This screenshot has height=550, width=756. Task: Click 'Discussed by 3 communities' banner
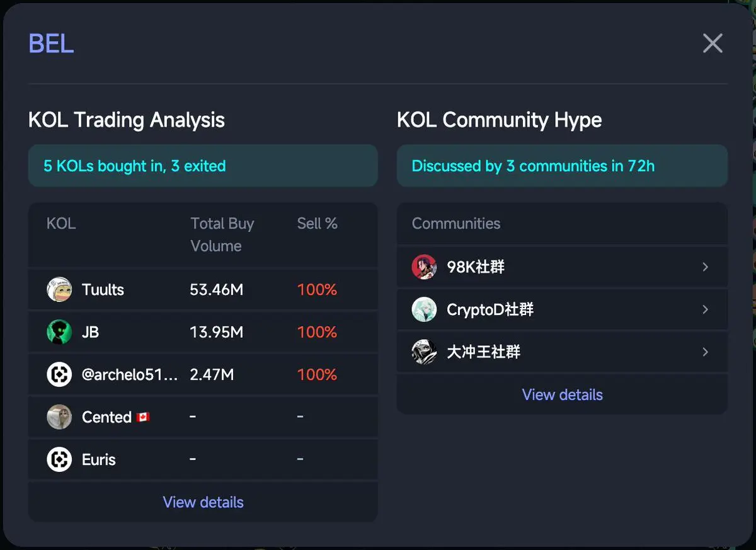click(562, 166)
